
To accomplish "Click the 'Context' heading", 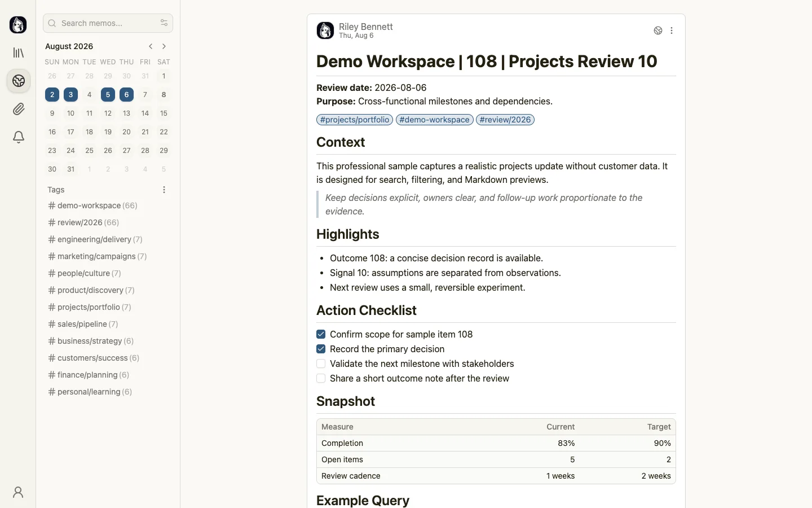I will pos(341,142).
